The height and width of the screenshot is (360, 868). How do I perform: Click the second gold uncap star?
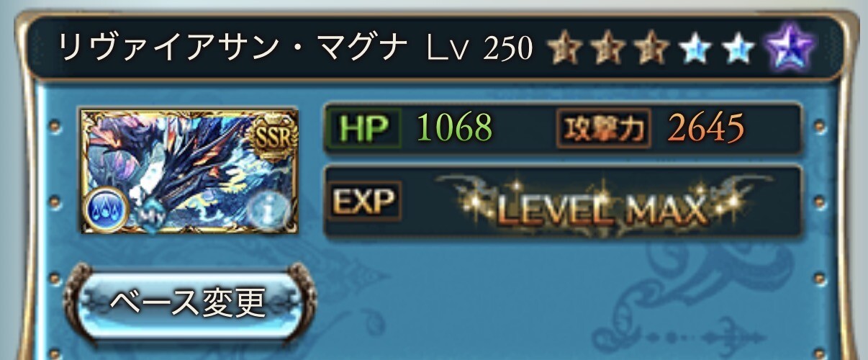[x=608, y=49]
